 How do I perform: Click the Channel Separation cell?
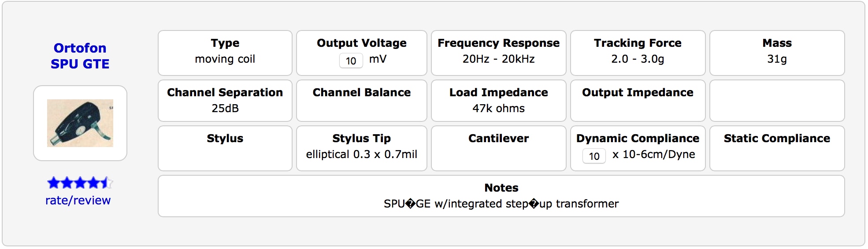(x=225, y=100)
